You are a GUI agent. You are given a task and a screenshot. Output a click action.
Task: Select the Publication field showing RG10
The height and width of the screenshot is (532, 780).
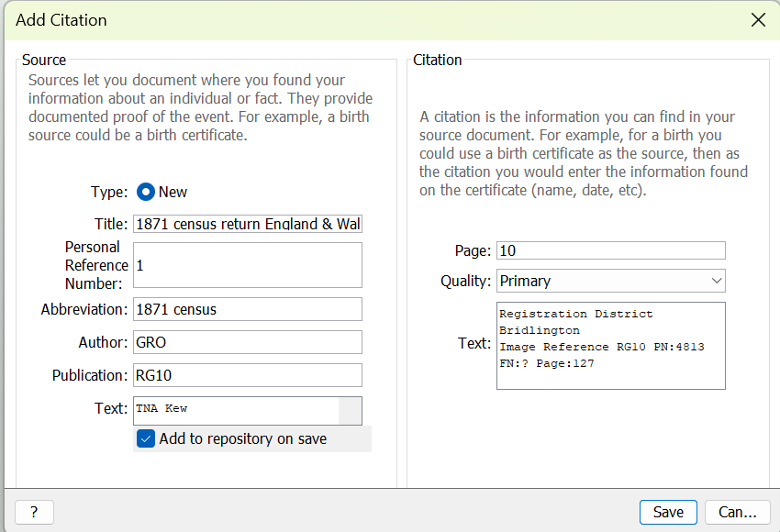[x=247, y=375]
